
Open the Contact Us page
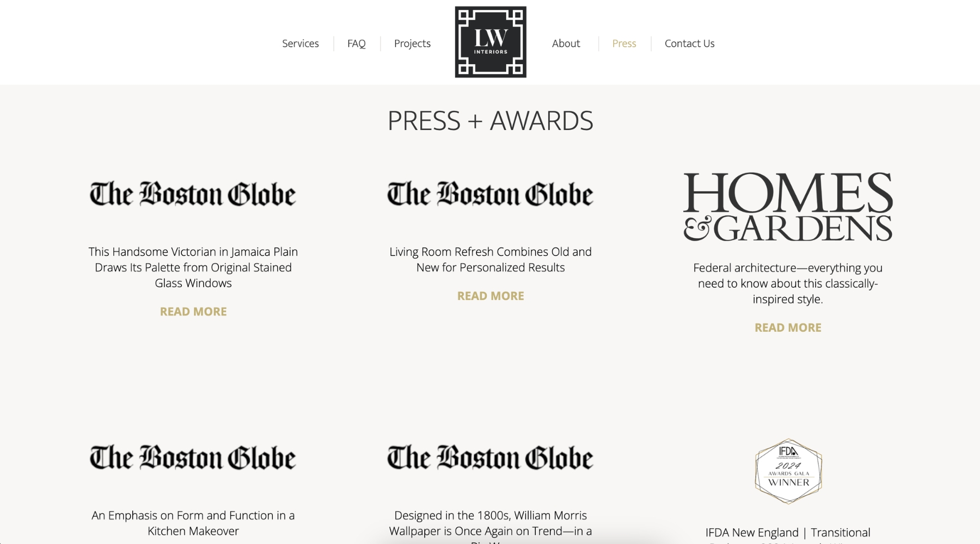pos(689,44)
